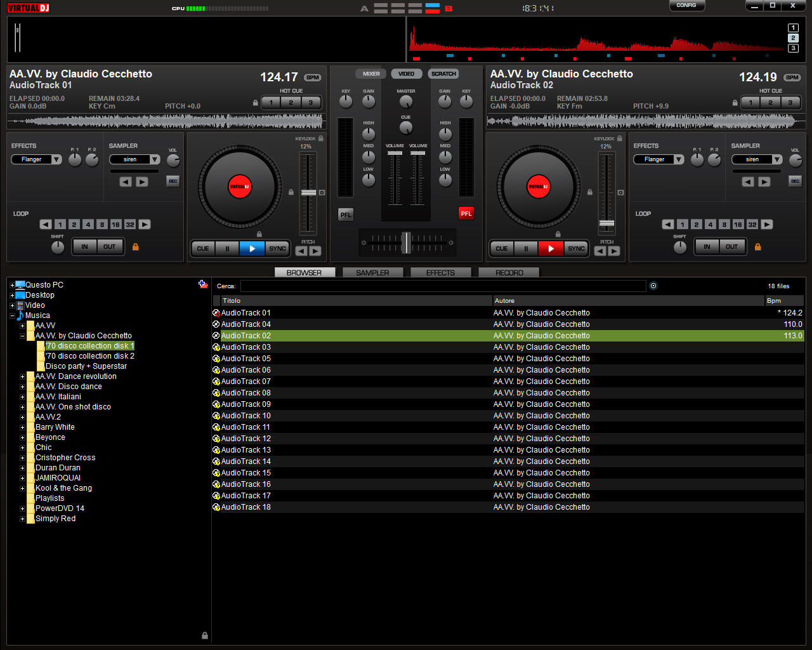This screenshot has width=812, height=650.
Task: Click right deck BPM tap button
Action: [792, 77]
